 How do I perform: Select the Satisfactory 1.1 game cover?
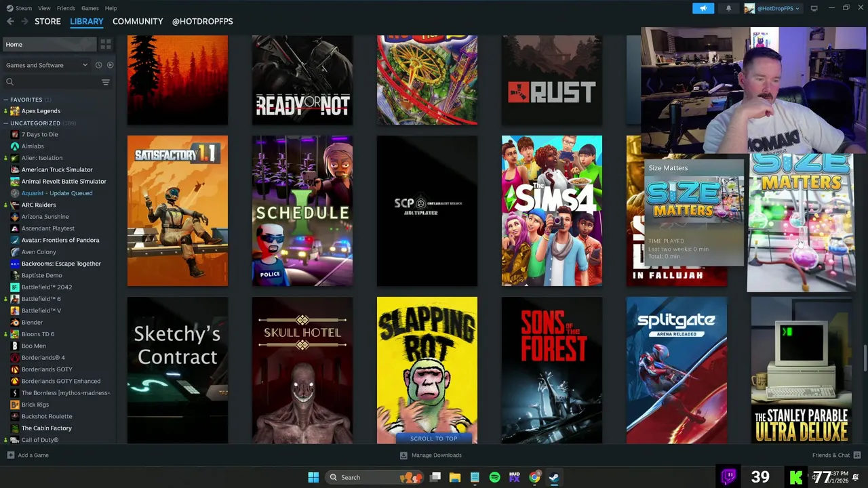(178, 211)
